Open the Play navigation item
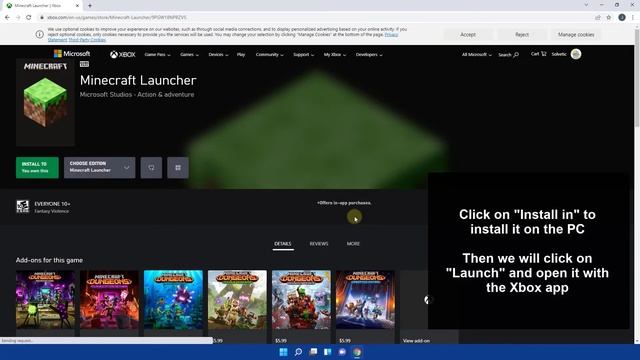The image size is (640, 360). pos(241,55)
